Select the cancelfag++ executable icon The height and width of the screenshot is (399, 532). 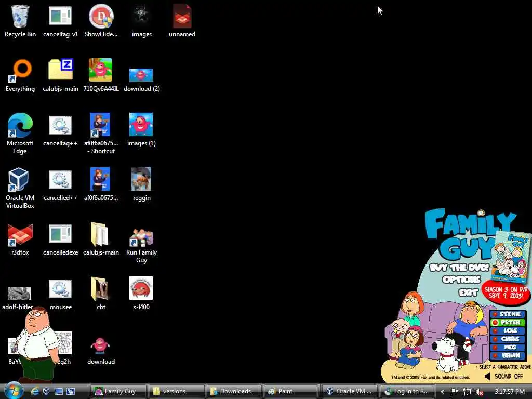click(60, 131)
